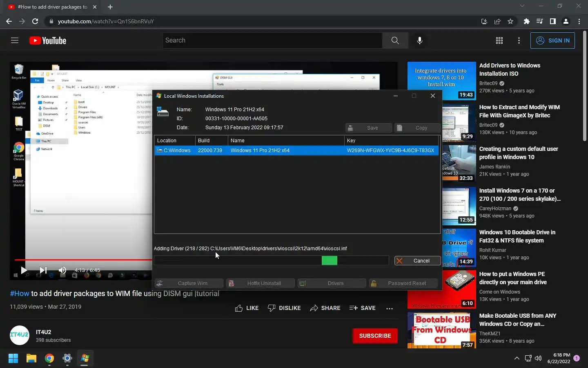Dislike the video

[x=284, y=308]
